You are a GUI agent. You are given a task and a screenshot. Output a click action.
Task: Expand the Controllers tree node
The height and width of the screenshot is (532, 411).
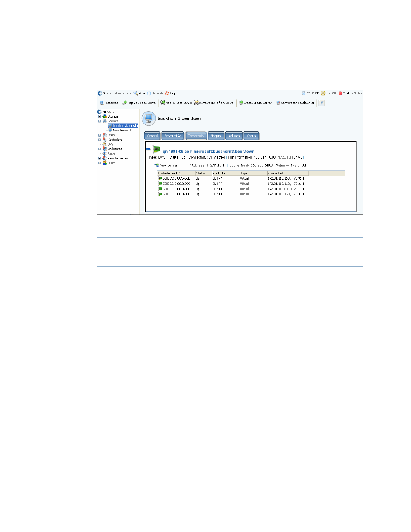click(100, 140)
